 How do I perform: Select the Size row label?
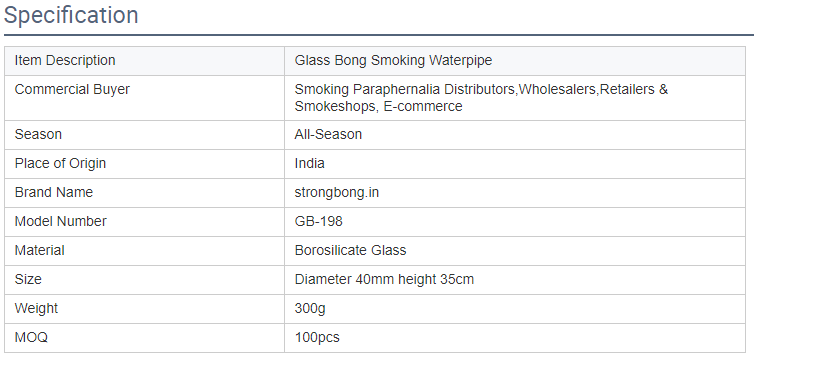pyautogui.click(x=27, y=279)
